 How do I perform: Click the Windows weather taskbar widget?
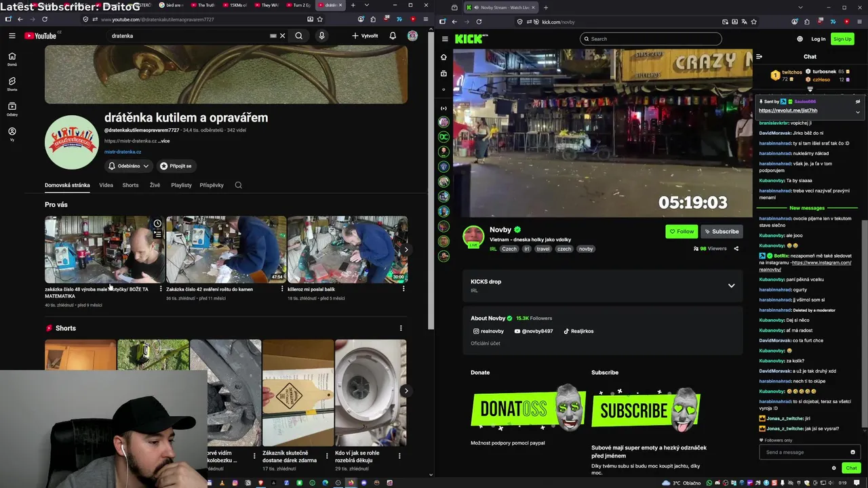(682, 483)
